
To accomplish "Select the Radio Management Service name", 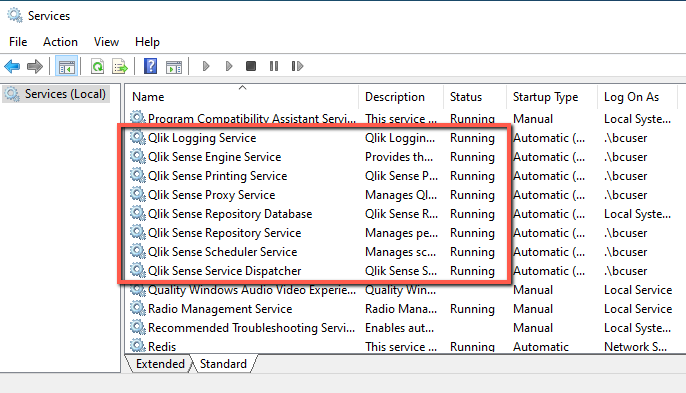I will (x=220, y=309).
